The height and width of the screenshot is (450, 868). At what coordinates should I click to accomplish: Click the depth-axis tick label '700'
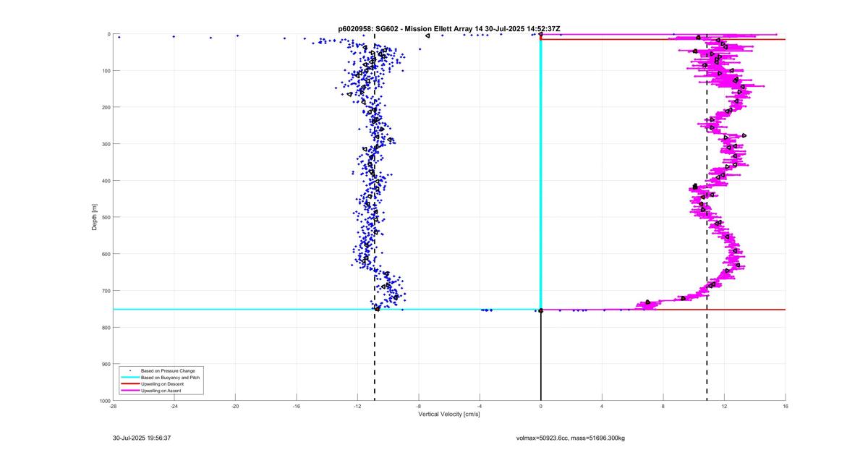tap(106, 291)
